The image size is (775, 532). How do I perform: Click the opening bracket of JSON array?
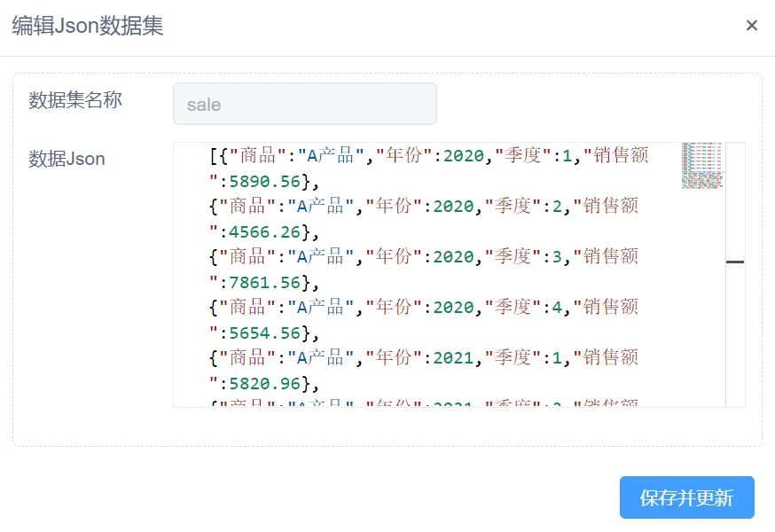[214, 156]
